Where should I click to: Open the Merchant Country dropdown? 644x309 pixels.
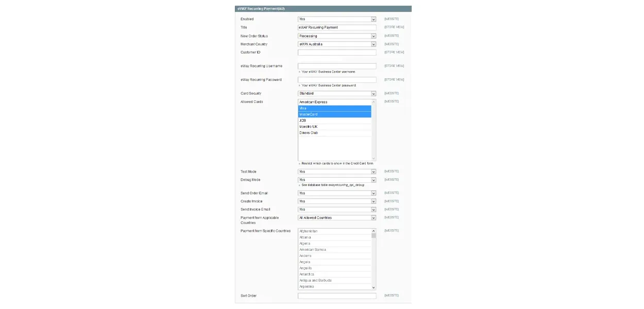tap(337, 44)
